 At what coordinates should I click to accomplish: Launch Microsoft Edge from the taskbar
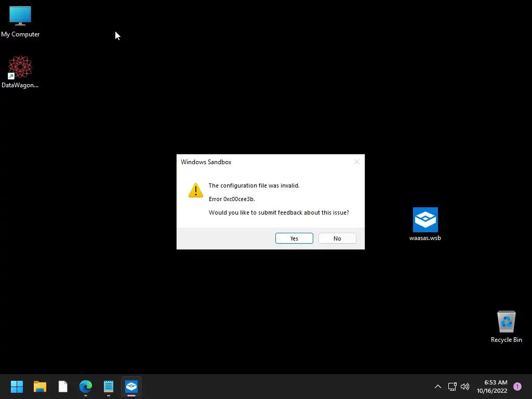86,387
